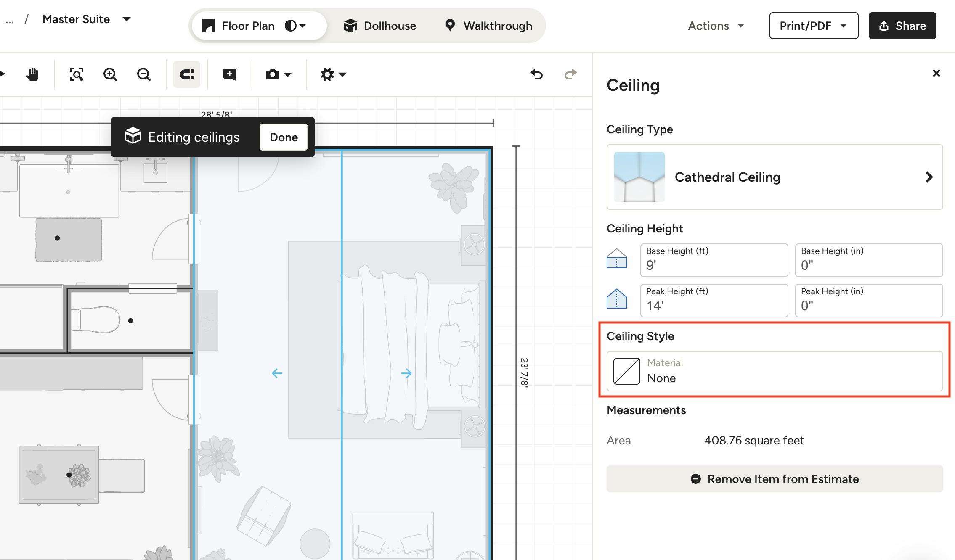Click the 23' 7/8" dimension label
955x560 pixels.
pos(524,373)
